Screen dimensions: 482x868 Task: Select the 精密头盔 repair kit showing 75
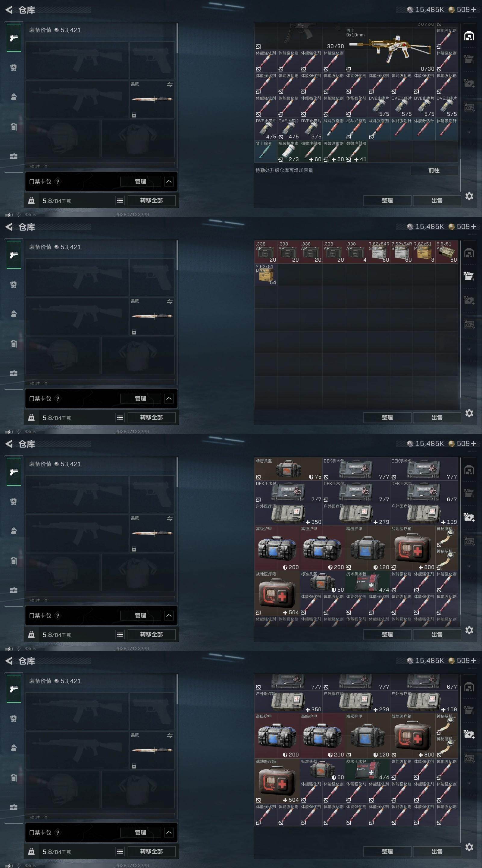tap(288, 469)
